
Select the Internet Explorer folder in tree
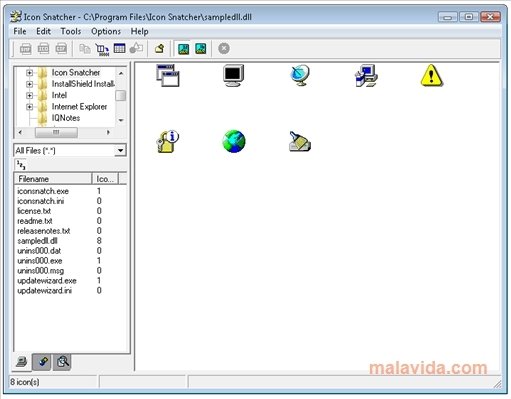coord(79,107)
